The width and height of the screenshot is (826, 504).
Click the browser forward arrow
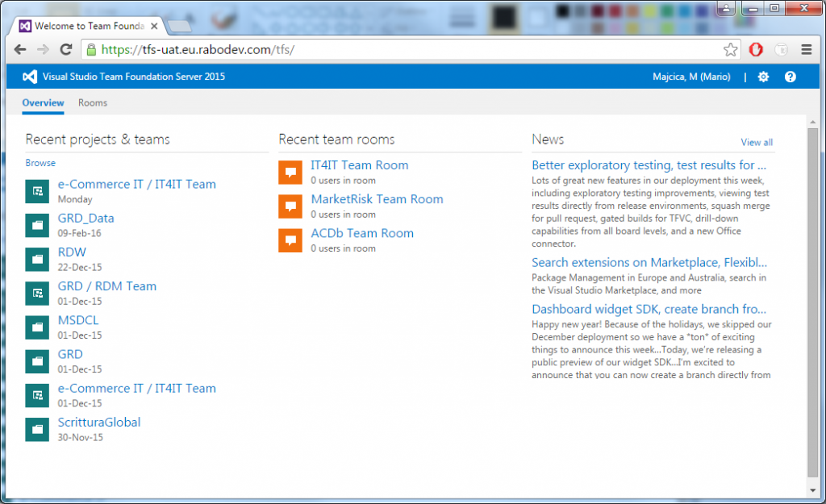pyautogui.click(x=43, y=49)
